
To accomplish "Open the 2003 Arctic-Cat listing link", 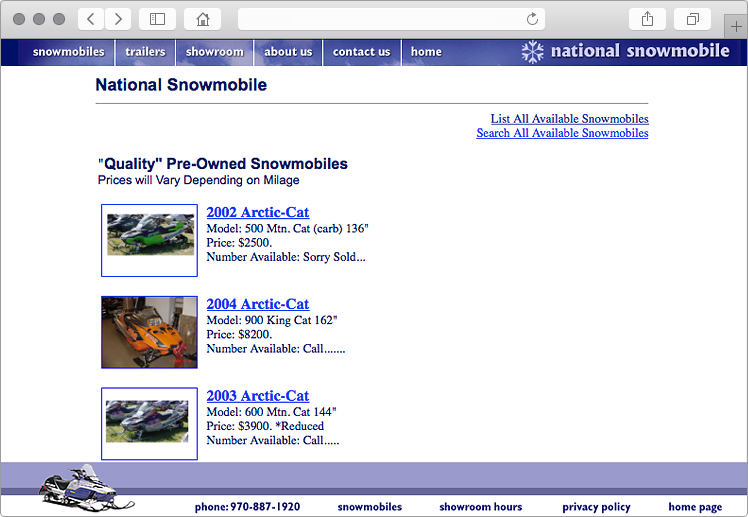I will coord(258,396).
